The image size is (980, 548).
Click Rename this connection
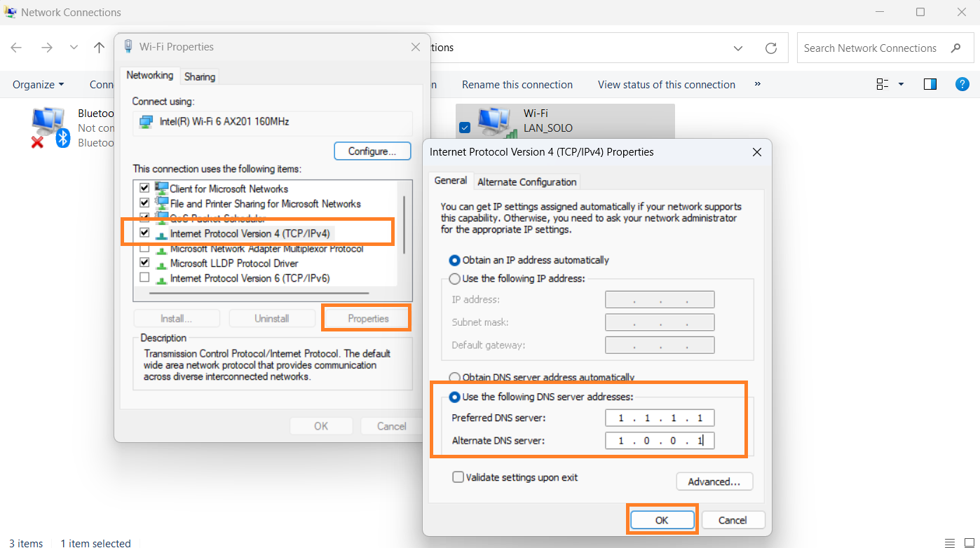pyautogui.click(x=517, y=85)
